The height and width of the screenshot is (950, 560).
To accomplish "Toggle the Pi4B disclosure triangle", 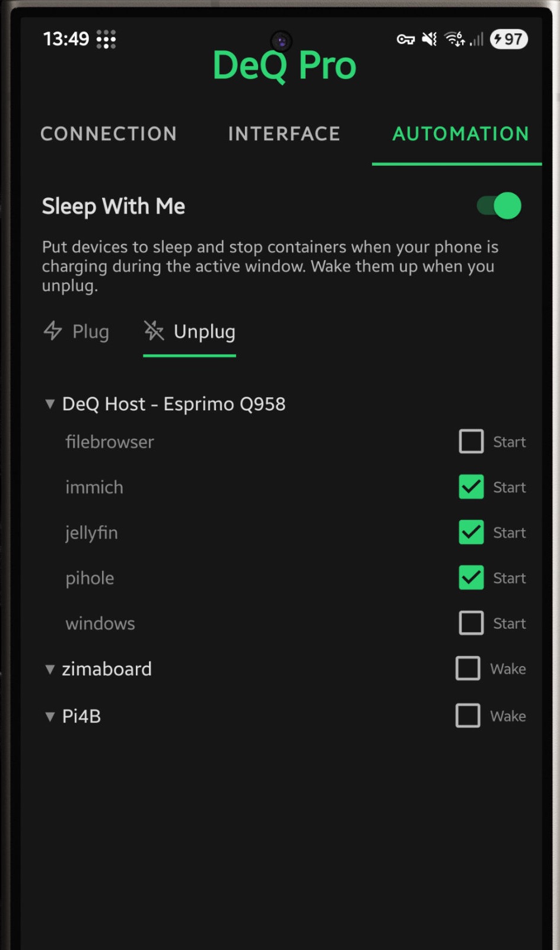I will [50, 717].
